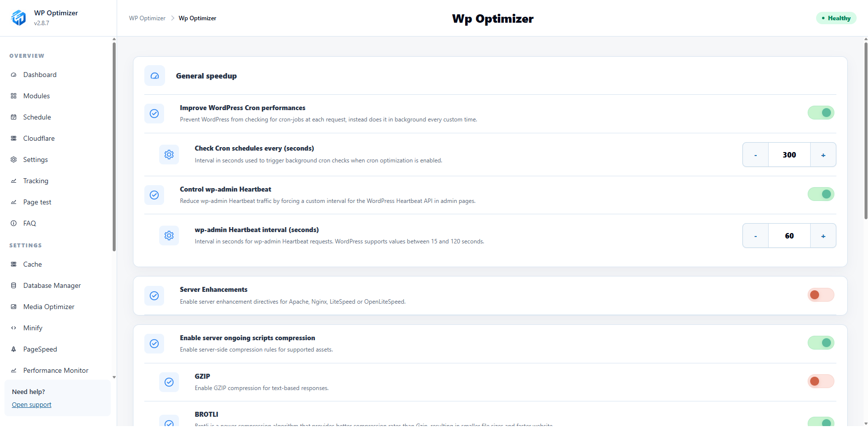The image size is (868, 434).
Task: Click the v2.8.7 version label
Action: 42,23
